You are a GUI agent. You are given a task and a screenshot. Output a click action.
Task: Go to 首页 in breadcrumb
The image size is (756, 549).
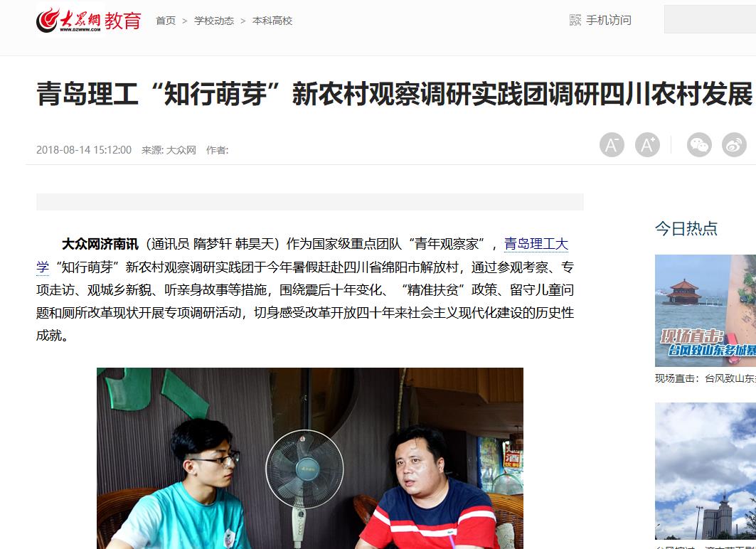[x=166, y=21]
